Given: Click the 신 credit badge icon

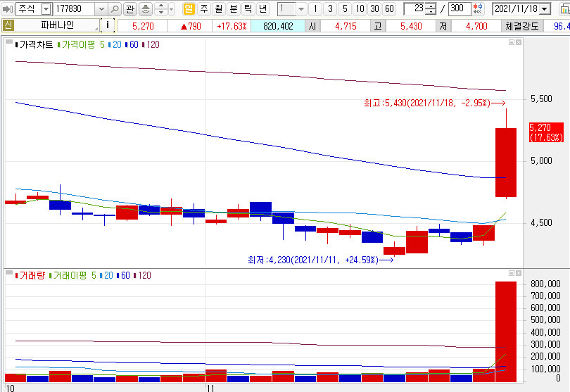Looking at the screenshot, I should point(8,25).
